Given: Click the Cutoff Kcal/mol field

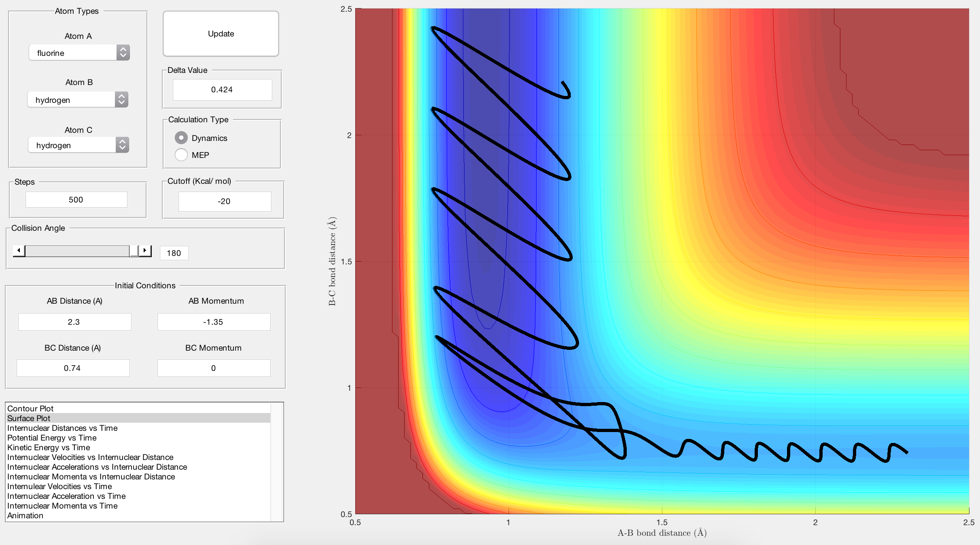Looking at the screenshot, I should click(225, 201).
